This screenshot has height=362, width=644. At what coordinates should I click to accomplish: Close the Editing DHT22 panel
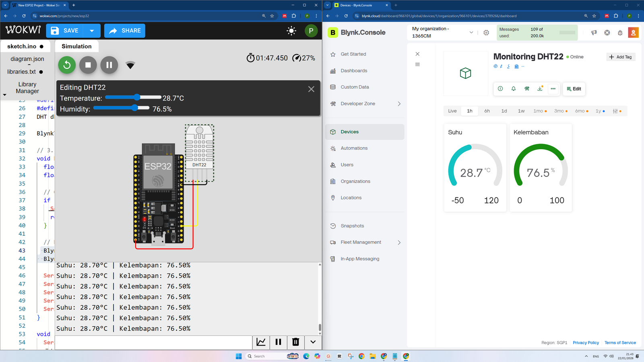[311, 89]
